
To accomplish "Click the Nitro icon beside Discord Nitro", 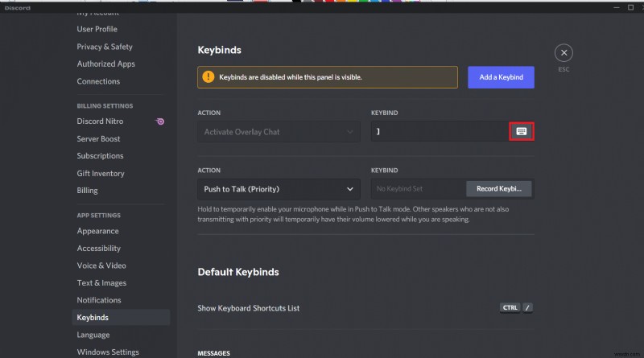I will click(x=161, y=121).
